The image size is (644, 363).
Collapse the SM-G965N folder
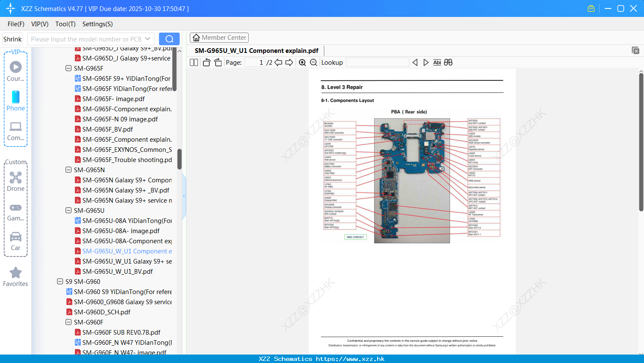pyautogui.click(x=69, y=170)
